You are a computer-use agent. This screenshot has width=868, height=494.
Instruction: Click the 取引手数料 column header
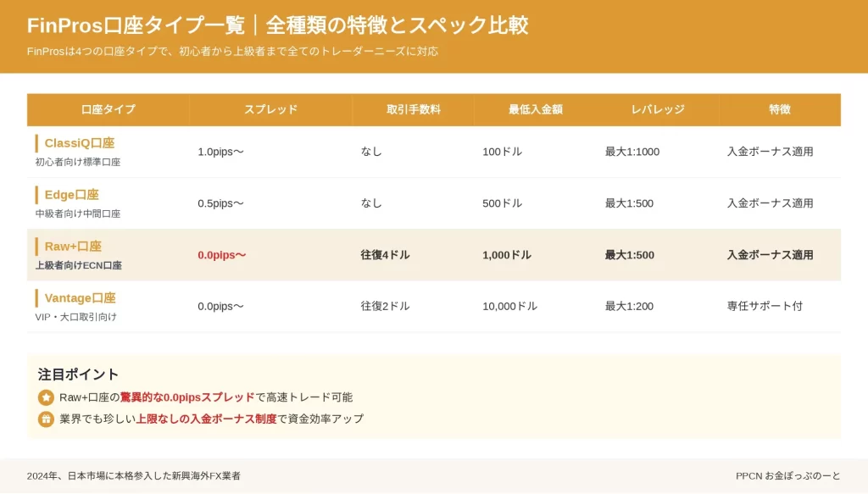coord(414,109)
